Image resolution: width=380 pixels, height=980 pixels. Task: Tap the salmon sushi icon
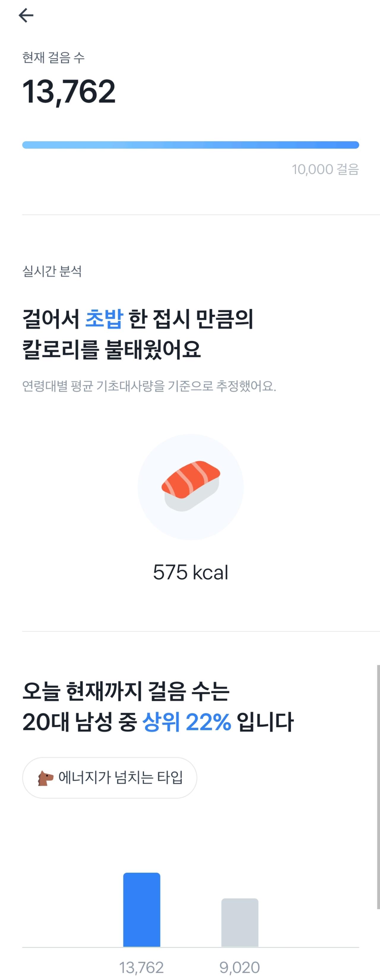(x=191, y=486)
